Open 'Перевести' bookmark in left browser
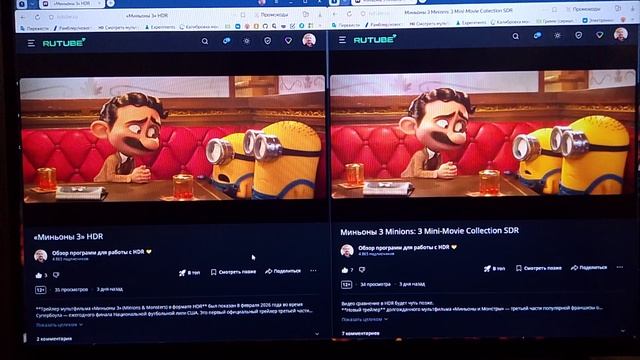Screen dimensions: 640x360 (x=35, y=28)
